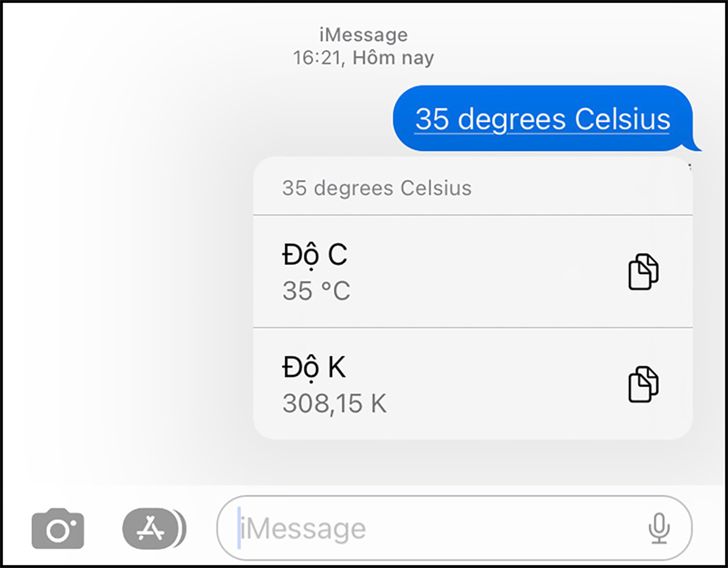728x568 pixels.
Task: Copy the Độ K conversion value
Action: pos(643,385)
